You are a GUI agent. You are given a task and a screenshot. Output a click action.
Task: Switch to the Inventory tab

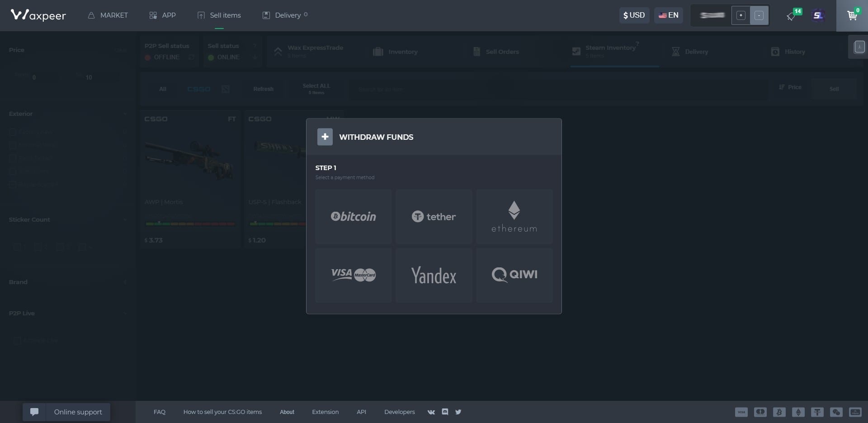click(396, 52)
